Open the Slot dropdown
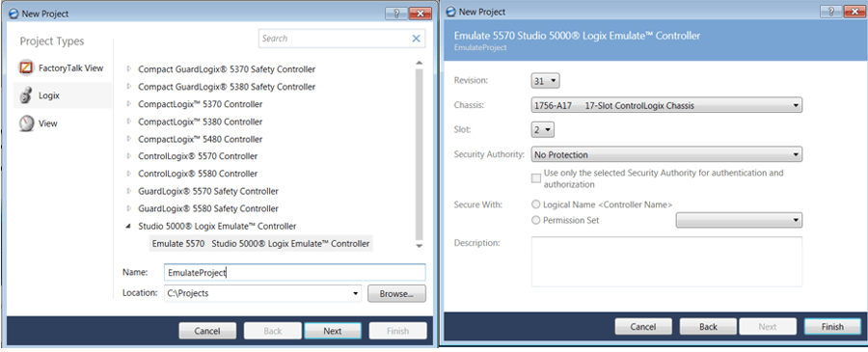 542,129
